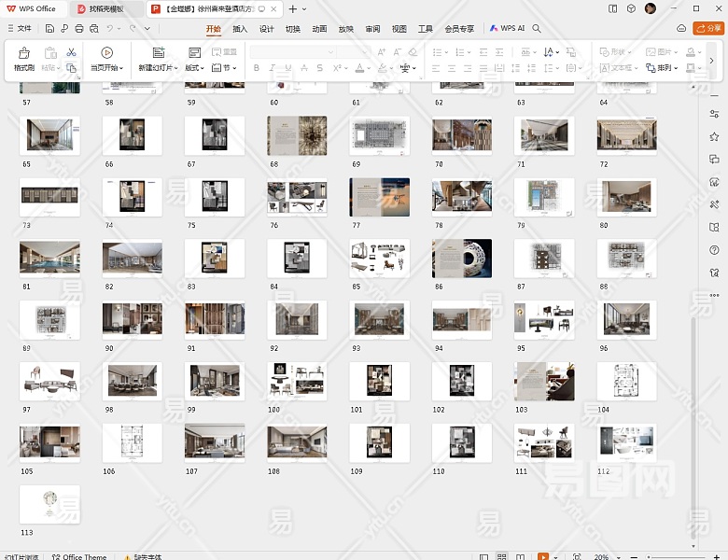
Task: Click the orange 分享 share button
Action: click(708, 29)
